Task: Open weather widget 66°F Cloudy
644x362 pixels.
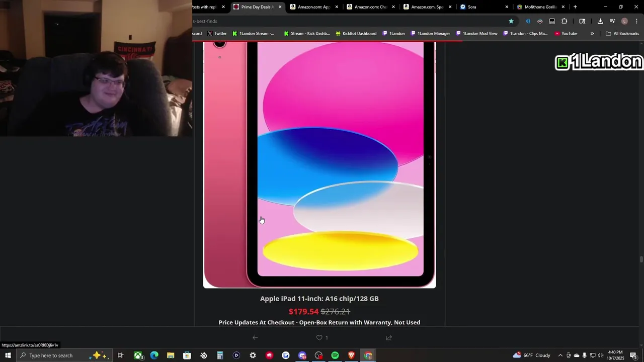Action: (532, 355)
